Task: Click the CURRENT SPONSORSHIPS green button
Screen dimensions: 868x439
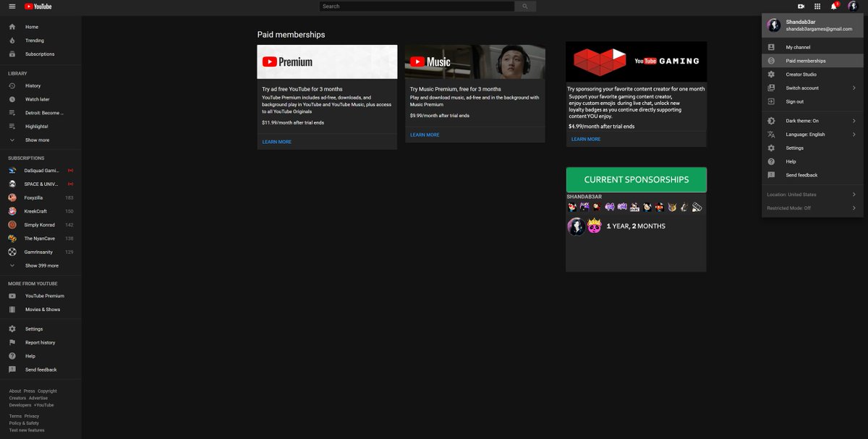Action: 636,179
